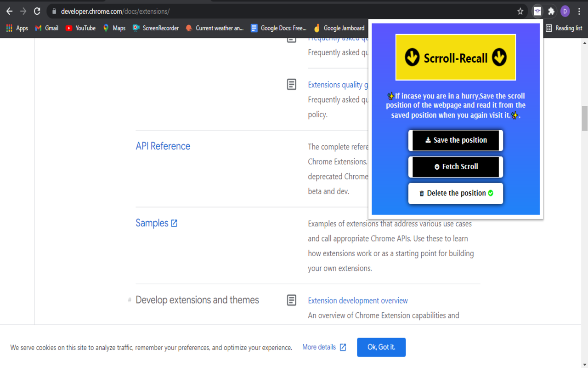Viewport: 588px width, 368px height.
Task: Accept cookies with Ok, Got it
Action: point(381,347)
